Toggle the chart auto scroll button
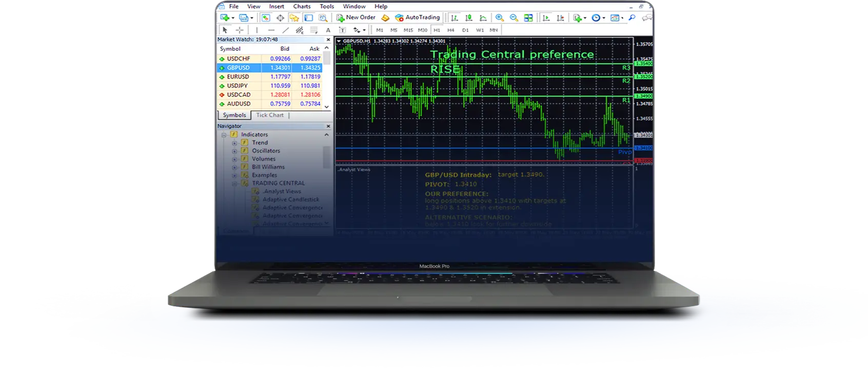Viewport: 868px width, 374px height. (x=546, y=18)
